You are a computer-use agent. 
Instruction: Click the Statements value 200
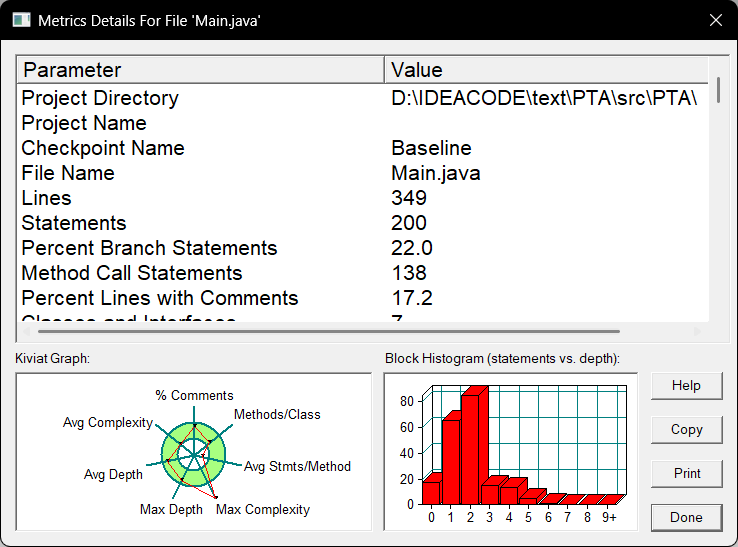coord(409,223)
